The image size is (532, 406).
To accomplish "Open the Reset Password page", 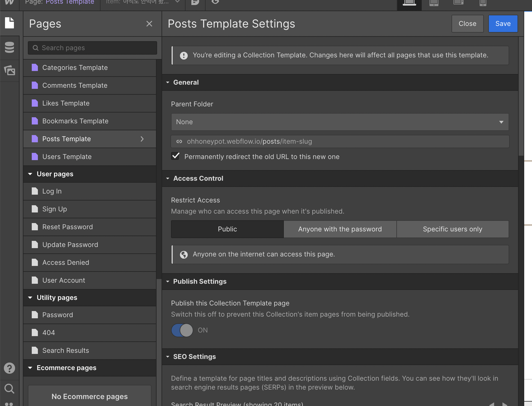I will [x=90, y=227].
